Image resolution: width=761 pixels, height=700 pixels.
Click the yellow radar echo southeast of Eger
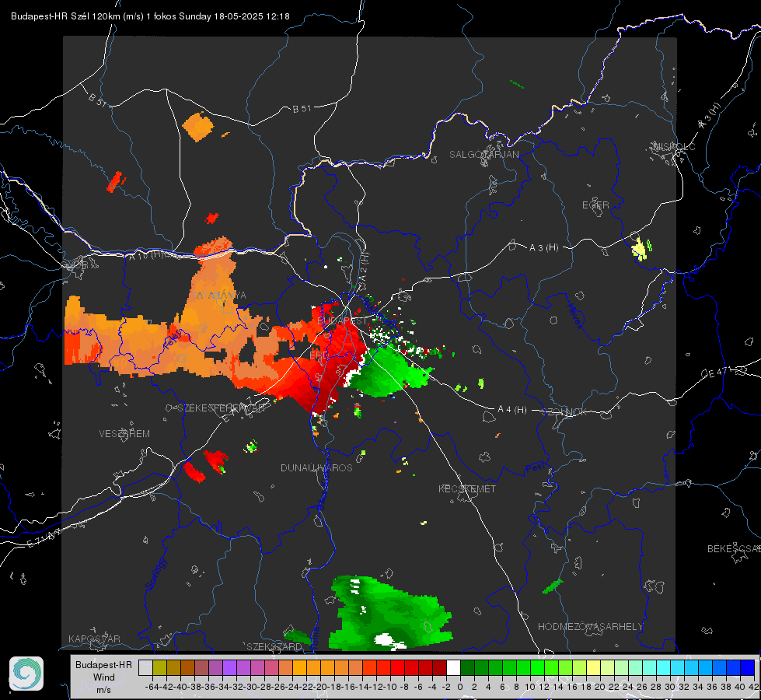(x=641, y=249)
